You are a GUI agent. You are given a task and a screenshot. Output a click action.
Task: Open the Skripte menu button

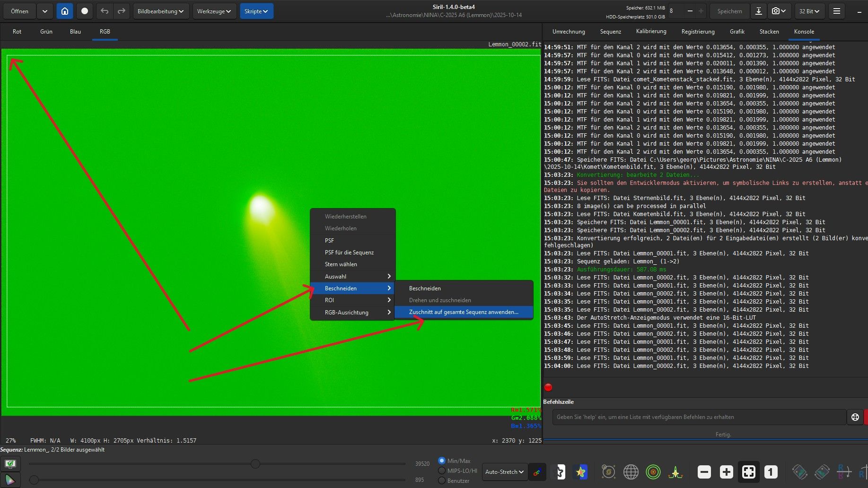point(256,11)
